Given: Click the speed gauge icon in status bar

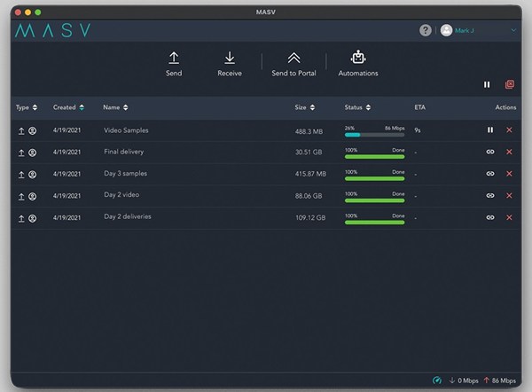Looking at the screenshot, I should (436, 380).
